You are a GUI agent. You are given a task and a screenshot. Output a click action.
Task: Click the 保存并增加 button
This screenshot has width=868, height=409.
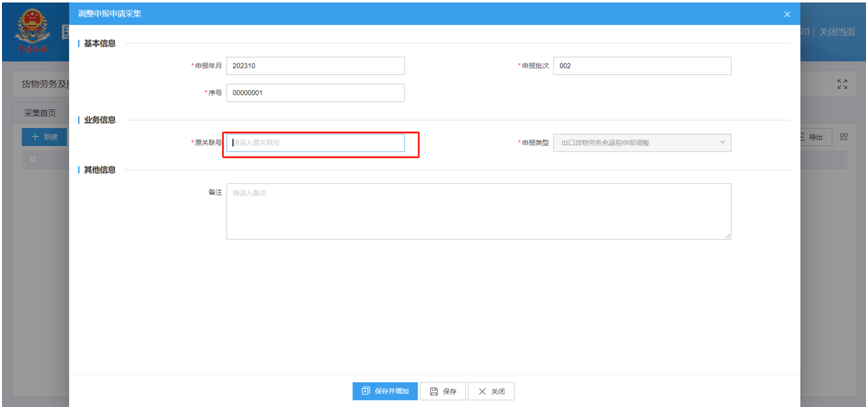coord(385,391)
